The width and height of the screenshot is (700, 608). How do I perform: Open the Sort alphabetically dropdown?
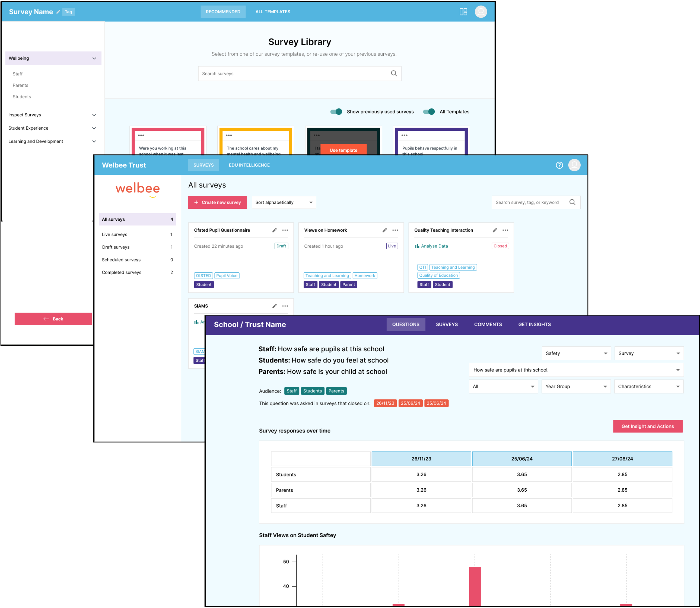pos(284,203)
